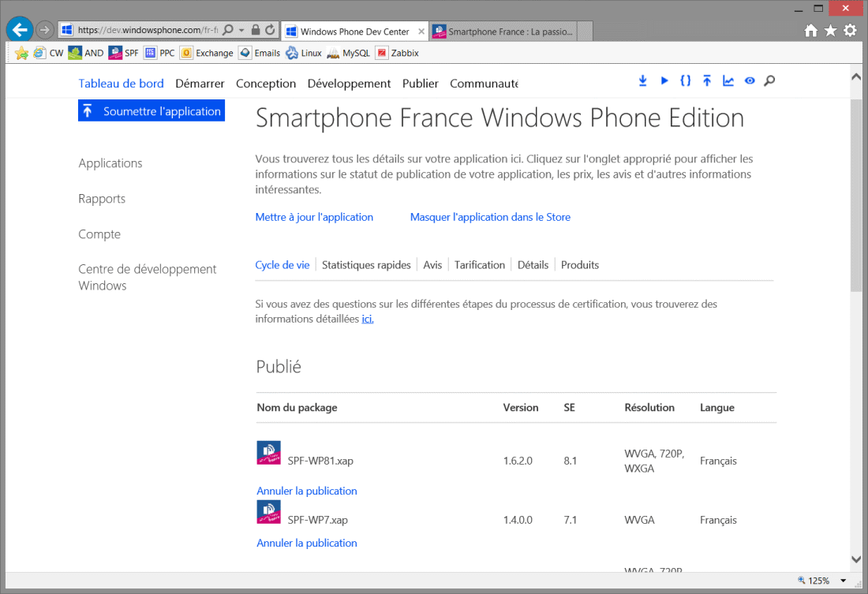
Task: Open the PPC favorite
Action: point(159,53)
